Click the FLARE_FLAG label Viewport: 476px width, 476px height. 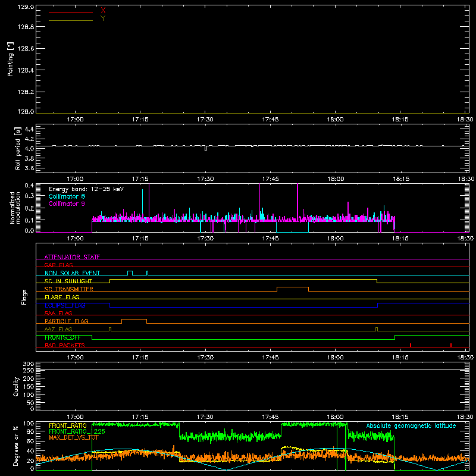click(x=62, y=297)
